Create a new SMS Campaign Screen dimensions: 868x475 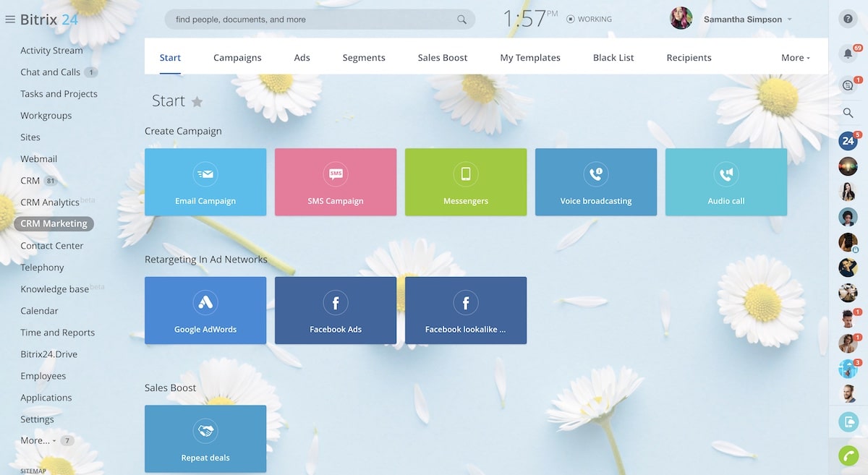click(336, 182)
